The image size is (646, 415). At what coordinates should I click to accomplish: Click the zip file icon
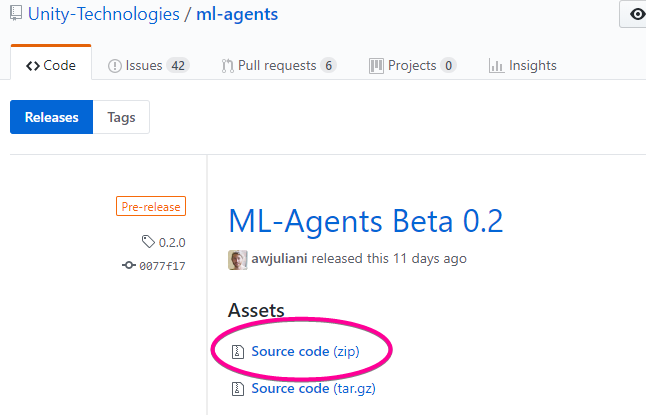pyautogui.click(x=238, y=352)
